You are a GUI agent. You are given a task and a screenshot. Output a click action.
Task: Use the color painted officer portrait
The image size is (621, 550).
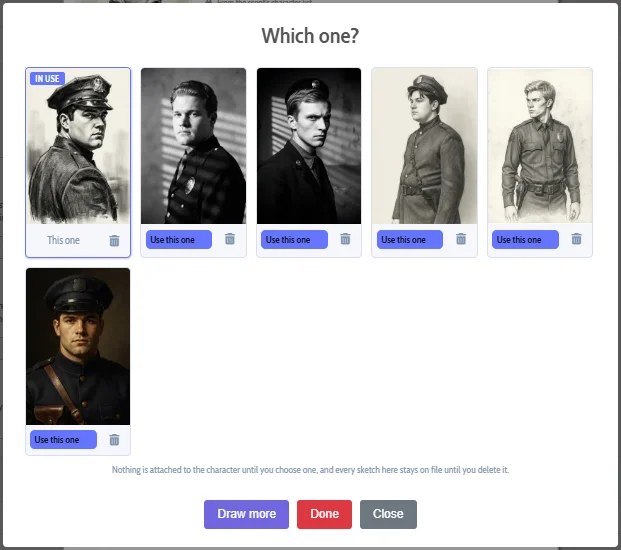63,440
